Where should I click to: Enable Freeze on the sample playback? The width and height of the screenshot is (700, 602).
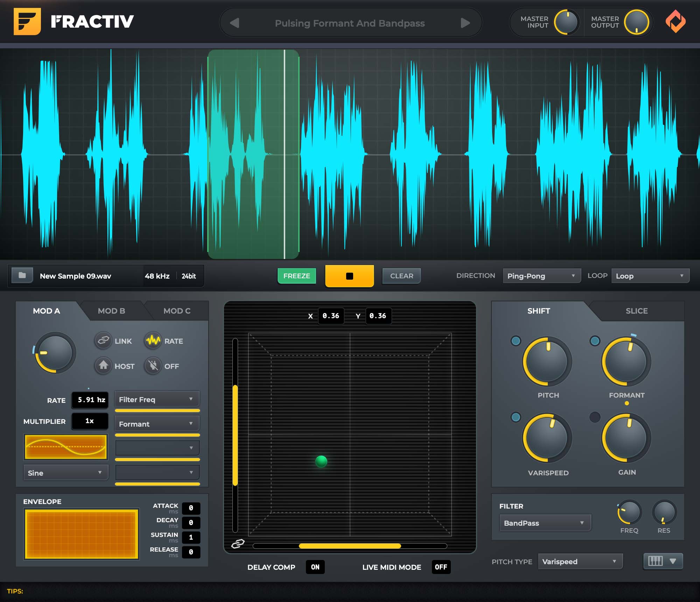(296, 276)
